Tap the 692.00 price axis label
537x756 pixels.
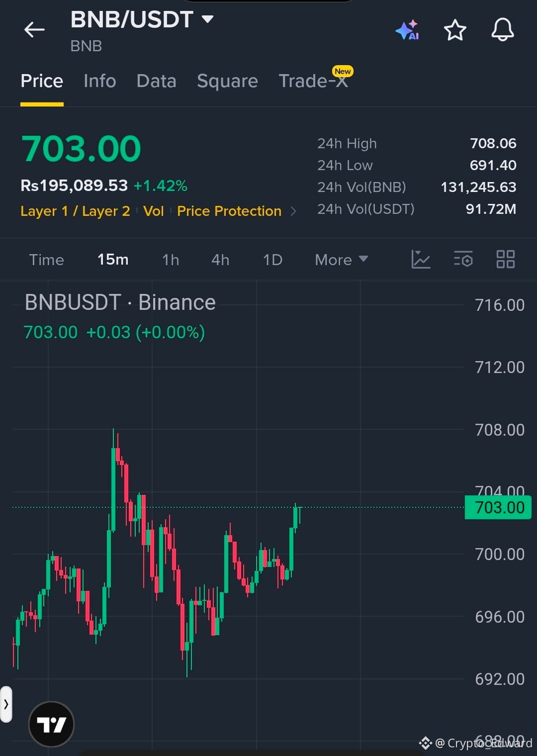(x=500, y=679)
